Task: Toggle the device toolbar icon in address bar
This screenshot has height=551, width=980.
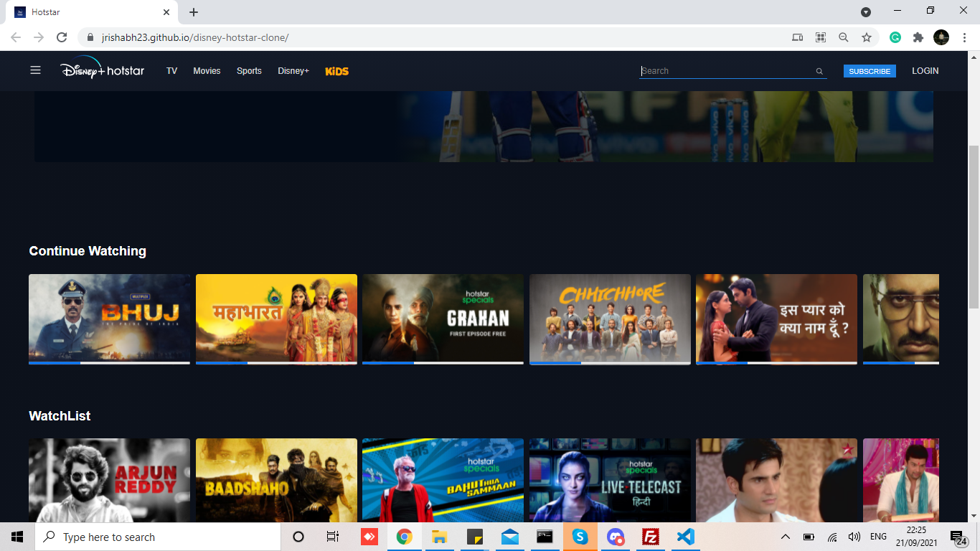Action: [797, 36]
